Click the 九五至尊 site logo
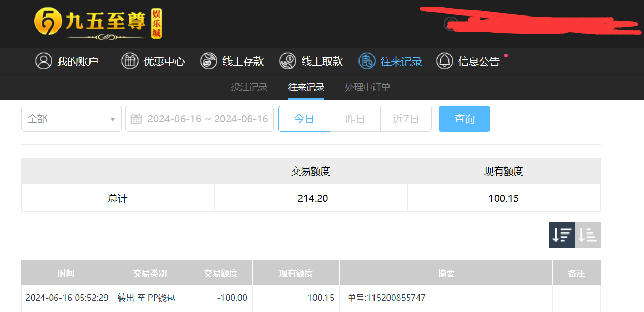Image resolution: width=644 pixels, height=312 pixels. coord(98,23)
